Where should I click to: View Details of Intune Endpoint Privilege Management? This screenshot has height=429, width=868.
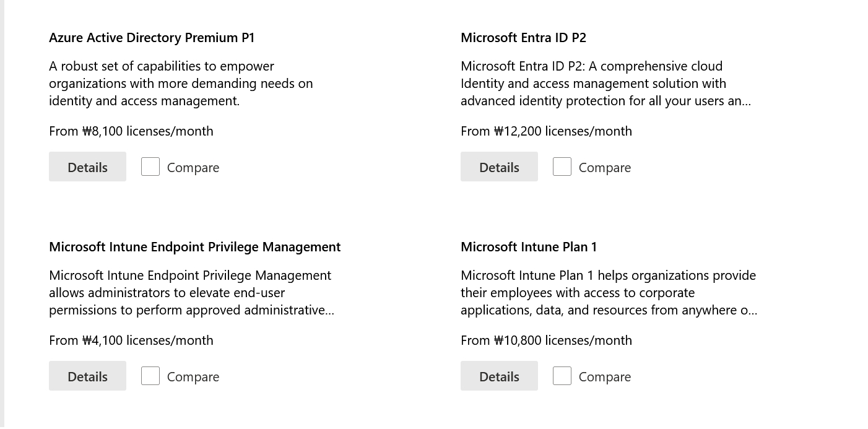click(x=87, y=376)
